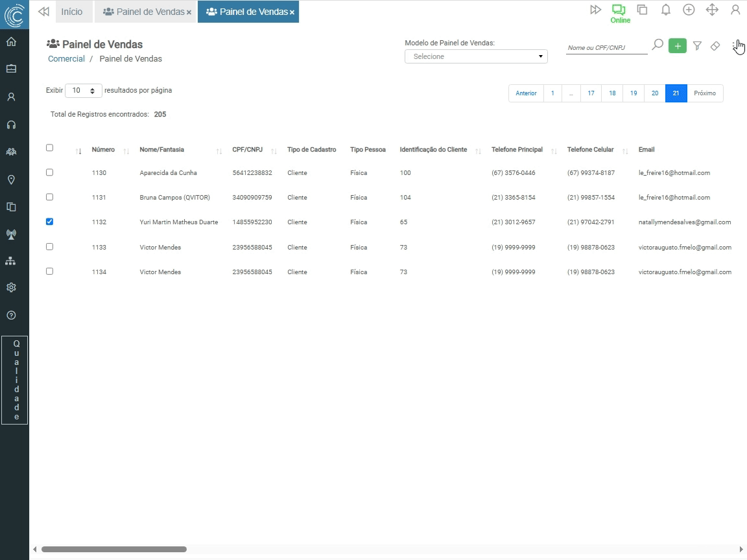
Task: Click the magnifying glass search icon
Action: click(658, 45)
